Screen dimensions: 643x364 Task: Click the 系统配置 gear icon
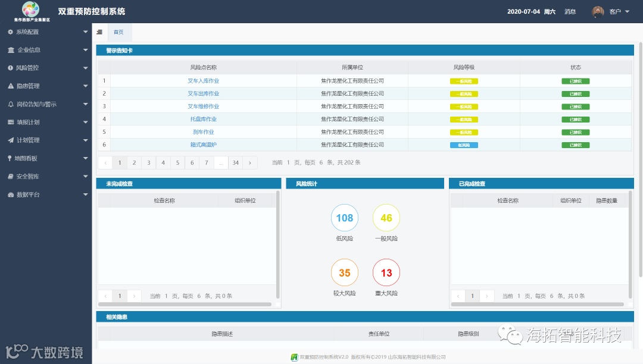[x=10, y=32]
